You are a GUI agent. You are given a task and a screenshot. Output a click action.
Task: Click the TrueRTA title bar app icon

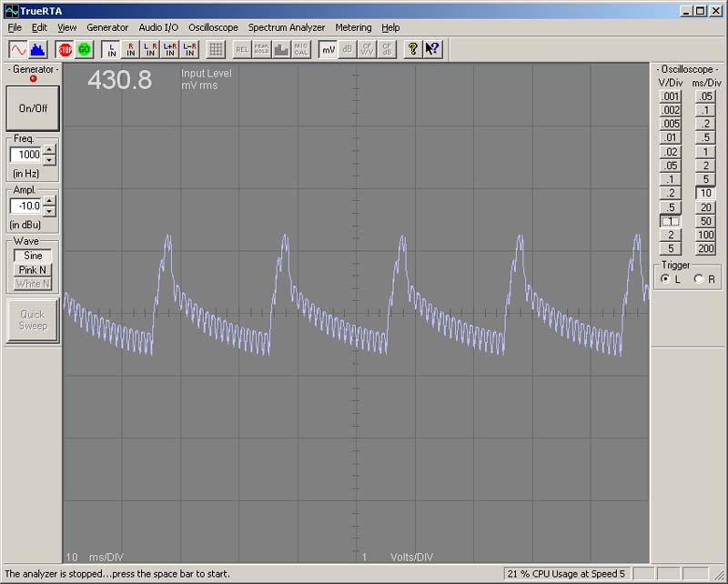pyautogui.click(x=11, y=11)
